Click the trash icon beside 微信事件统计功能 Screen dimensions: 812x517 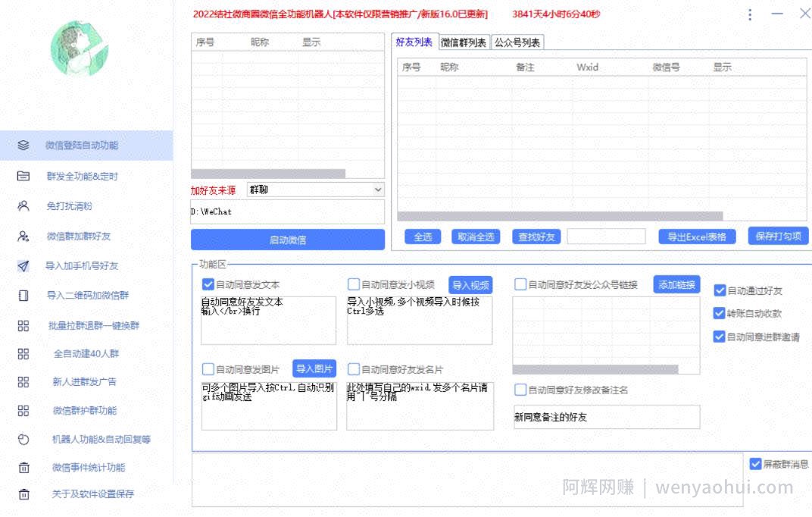click(x=23, y=467)
